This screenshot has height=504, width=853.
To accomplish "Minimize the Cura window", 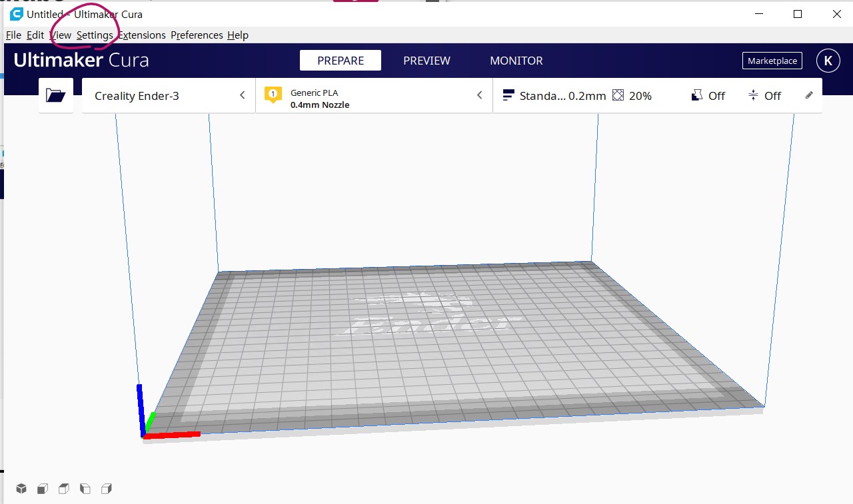I will (x=758, y=14).
